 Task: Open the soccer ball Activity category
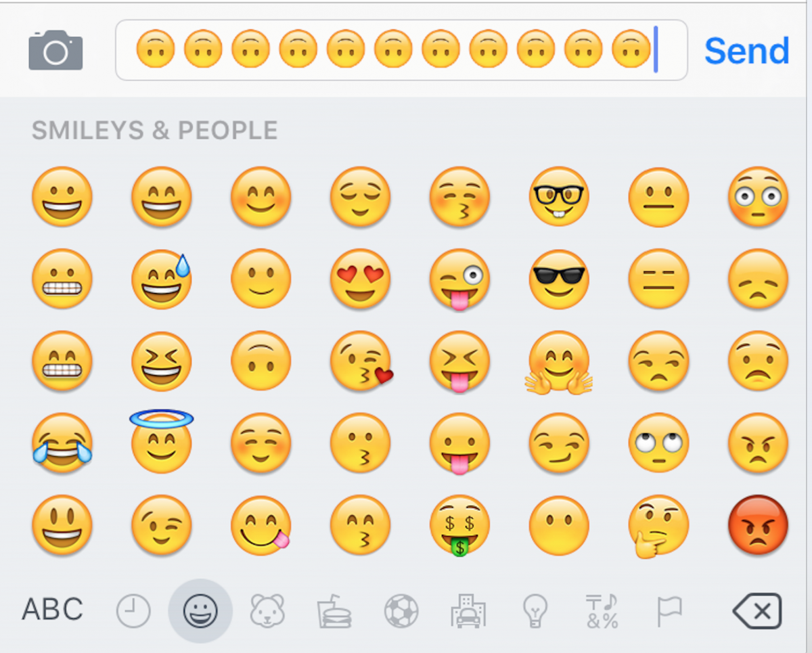click(x=401, y=611)
